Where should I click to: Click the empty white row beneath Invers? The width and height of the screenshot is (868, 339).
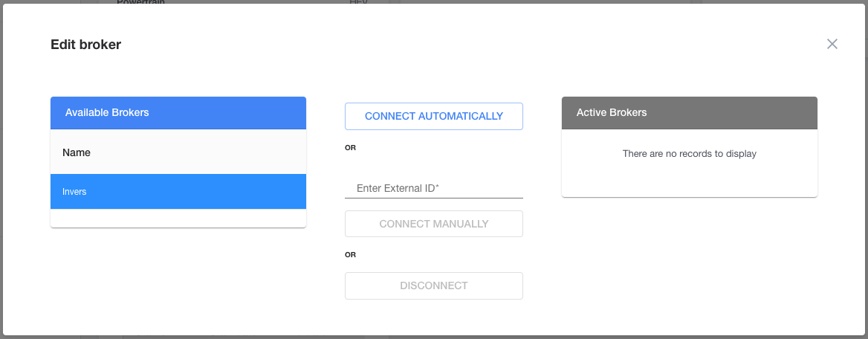(x=178, y=218)
